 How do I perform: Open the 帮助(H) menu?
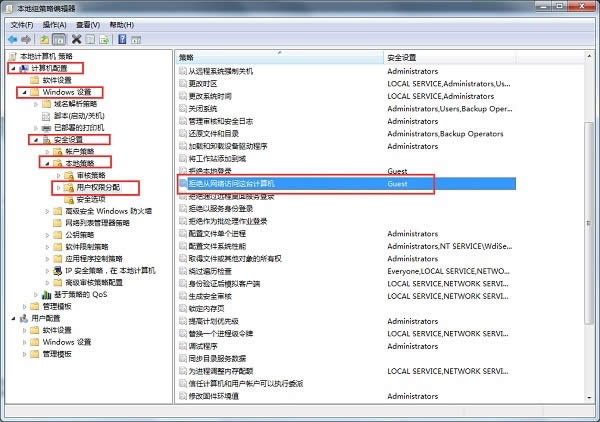coord(122,25)
